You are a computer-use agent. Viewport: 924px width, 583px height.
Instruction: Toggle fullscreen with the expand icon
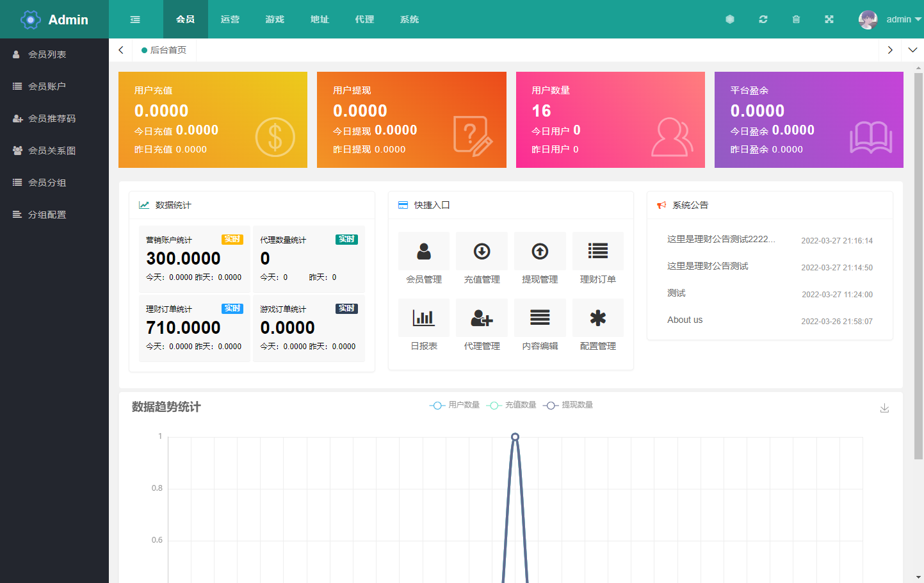[829, 19]
